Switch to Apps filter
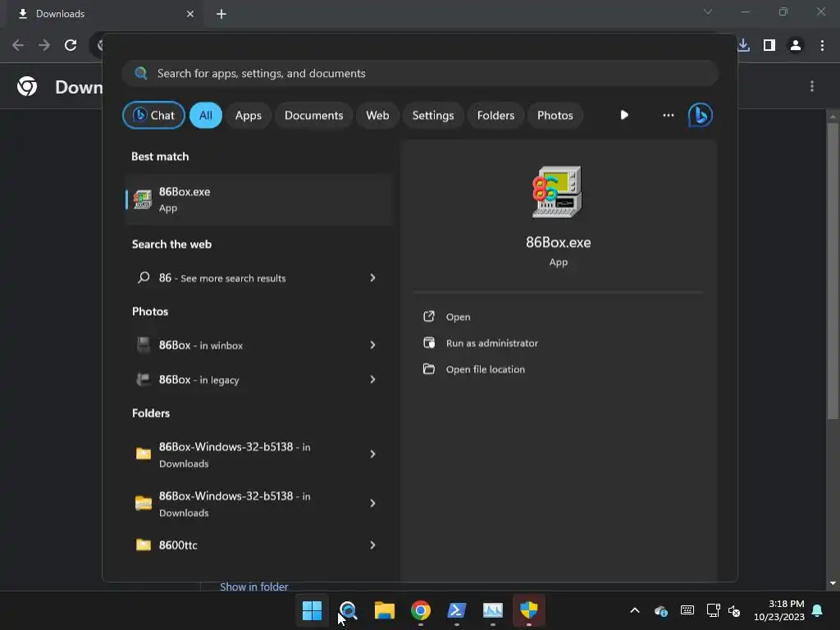This screenshot has width=840, height=630. pyautogui.click(x=248, y=115)
